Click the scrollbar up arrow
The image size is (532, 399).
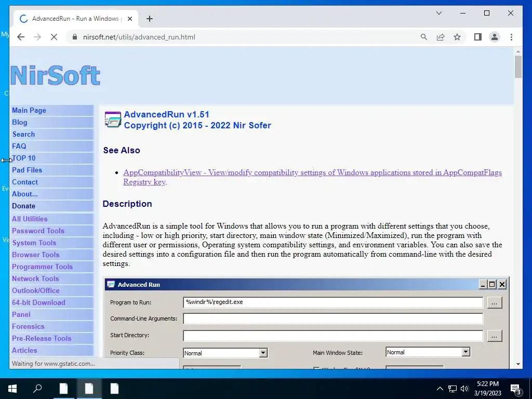[x=518, y=51]
